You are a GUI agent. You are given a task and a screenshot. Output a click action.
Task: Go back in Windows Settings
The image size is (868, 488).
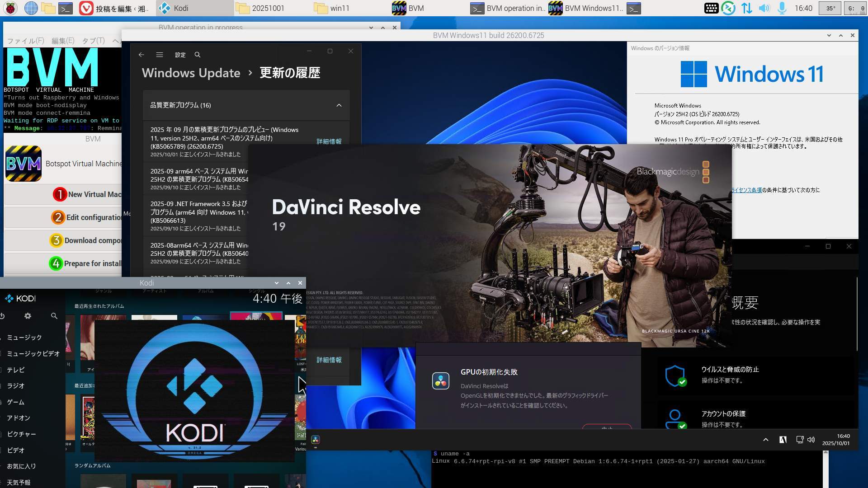141,55
